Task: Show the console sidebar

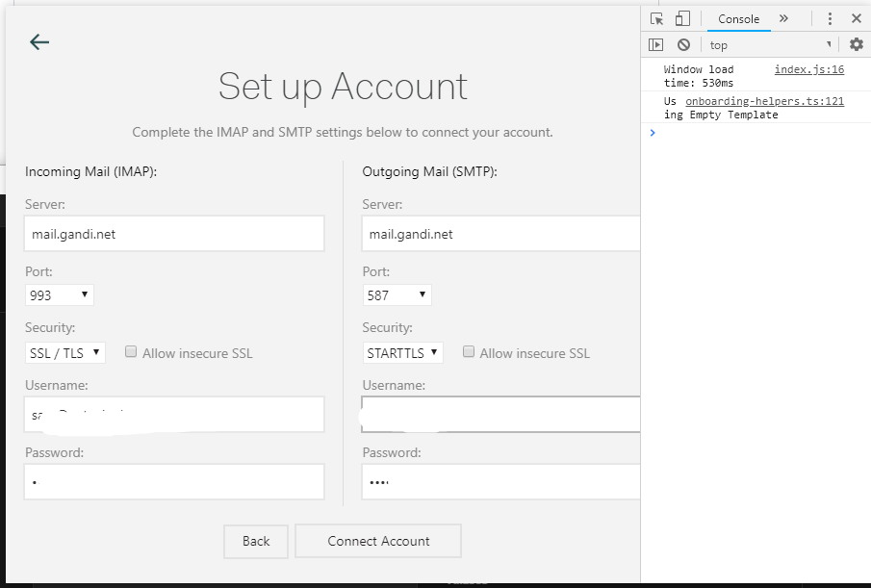Action: click(x=656, y=44)
